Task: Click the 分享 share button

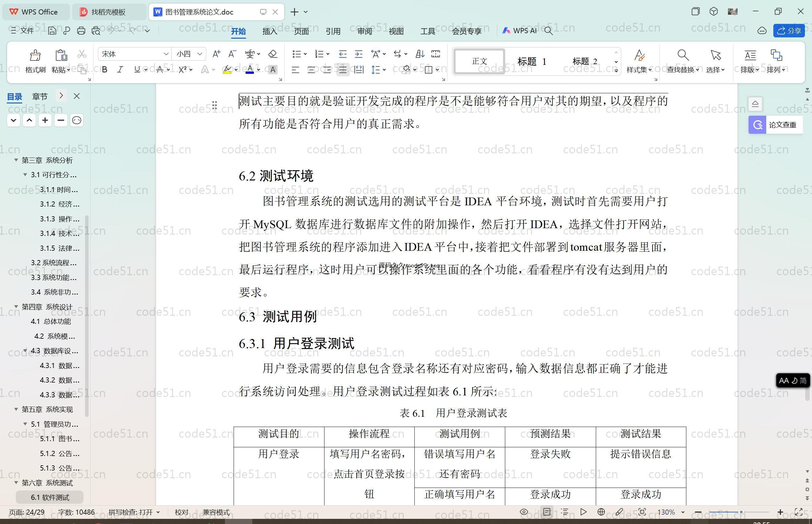Action: tap(789, 31)
